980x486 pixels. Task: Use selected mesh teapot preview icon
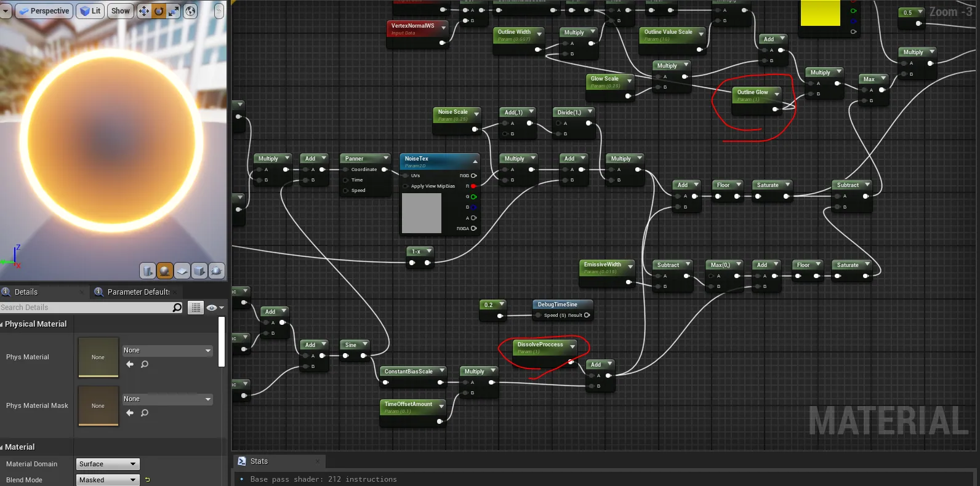click(217, 271)
